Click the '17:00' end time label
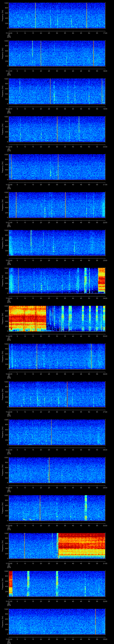 (x=105, y=33)
